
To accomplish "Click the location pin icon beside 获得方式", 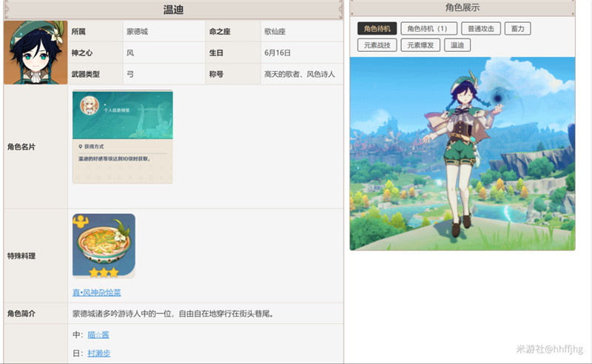I will point(81,146).
